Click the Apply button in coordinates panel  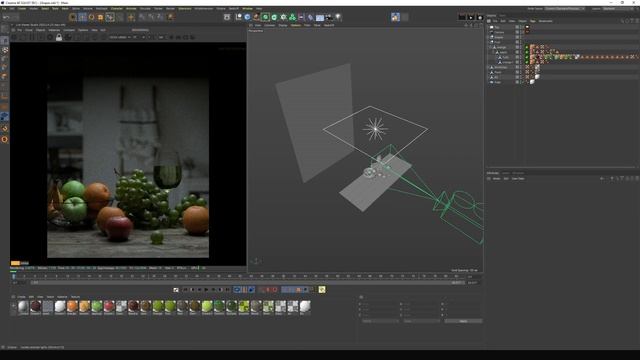click(x=463, y=321)
